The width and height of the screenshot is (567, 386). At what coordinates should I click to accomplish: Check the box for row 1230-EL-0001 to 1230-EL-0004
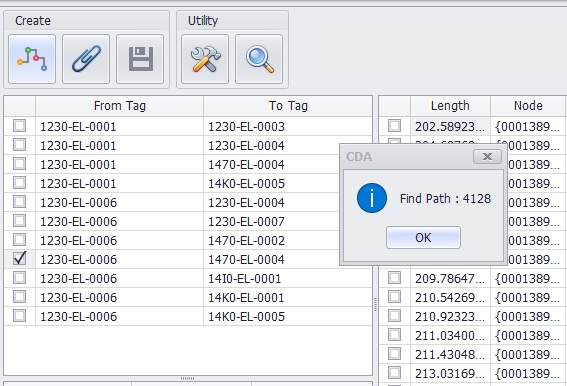coord(20,145)
